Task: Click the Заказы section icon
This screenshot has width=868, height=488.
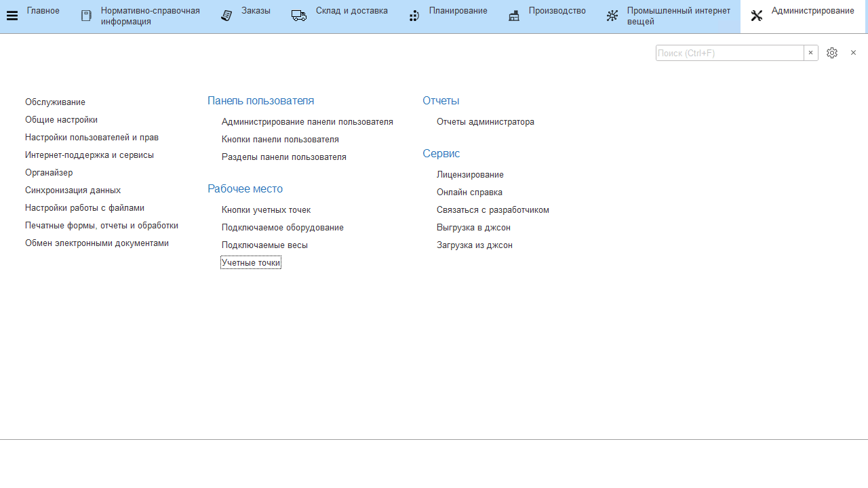Action: coord(226,16)
